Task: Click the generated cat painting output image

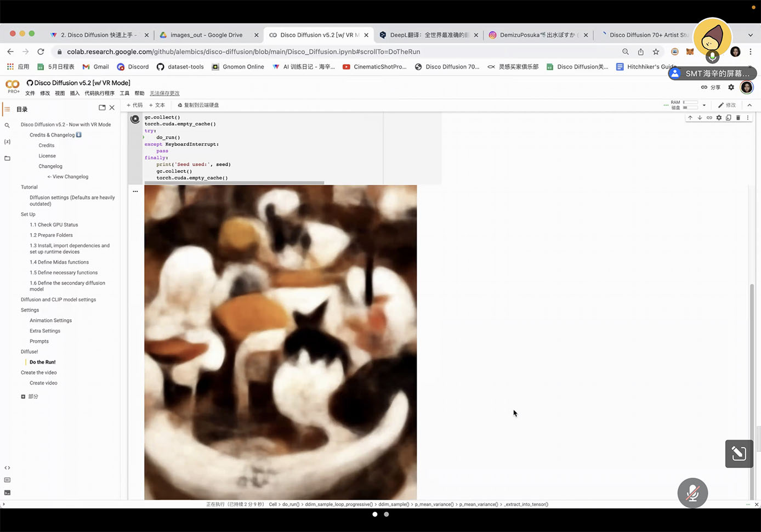Action: pos(280,342)
